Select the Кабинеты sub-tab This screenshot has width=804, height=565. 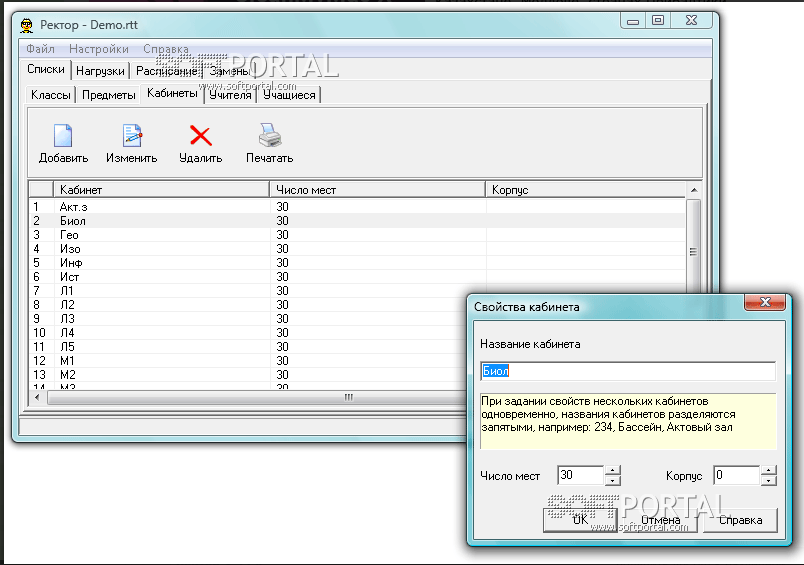click(172, 93)
